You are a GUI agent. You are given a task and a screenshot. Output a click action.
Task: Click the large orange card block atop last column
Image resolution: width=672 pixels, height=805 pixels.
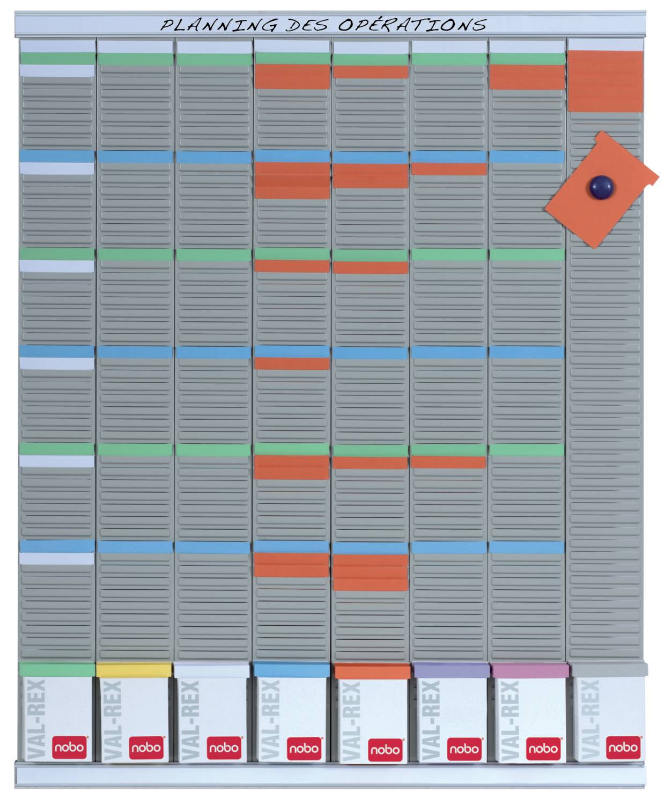tap(605, 80)
